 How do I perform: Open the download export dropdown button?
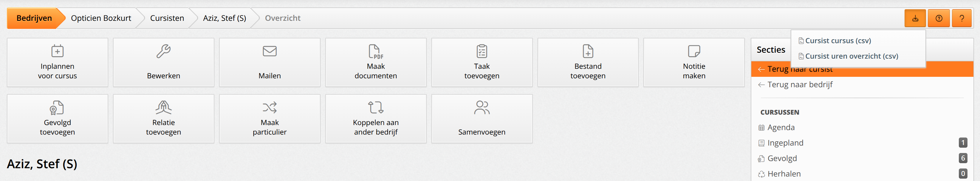(915, 18)
